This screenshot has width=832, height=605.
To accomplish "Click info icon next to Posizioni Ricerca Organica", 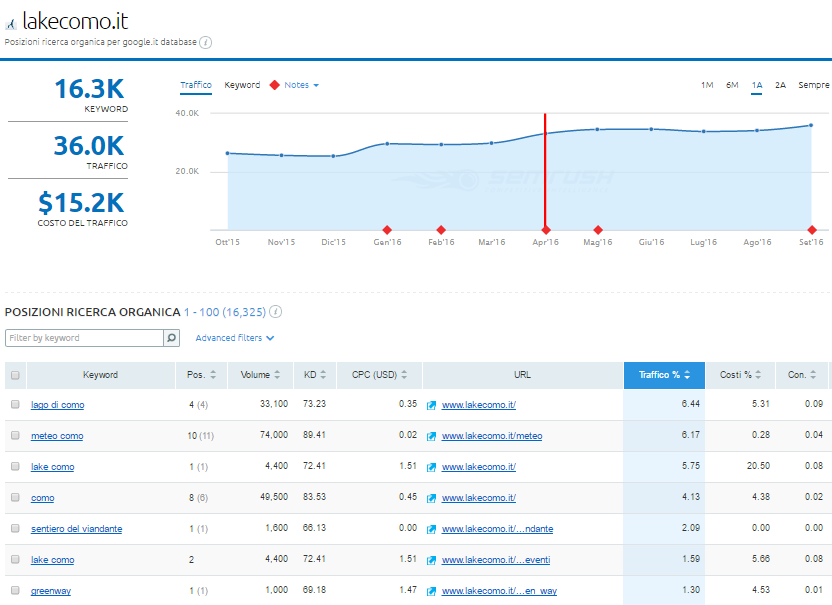I will (x=276, y=312).
